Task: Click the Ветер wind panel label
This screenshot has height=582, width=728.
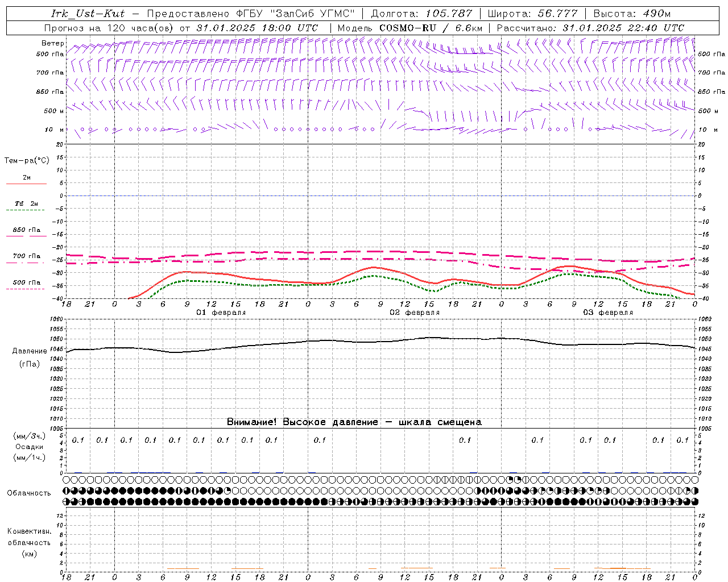Action: pos(53,43)
